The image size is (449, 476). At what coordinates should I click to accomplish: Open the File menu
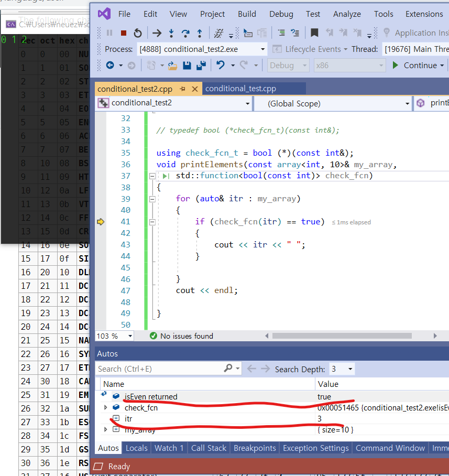tap(124, 14)
